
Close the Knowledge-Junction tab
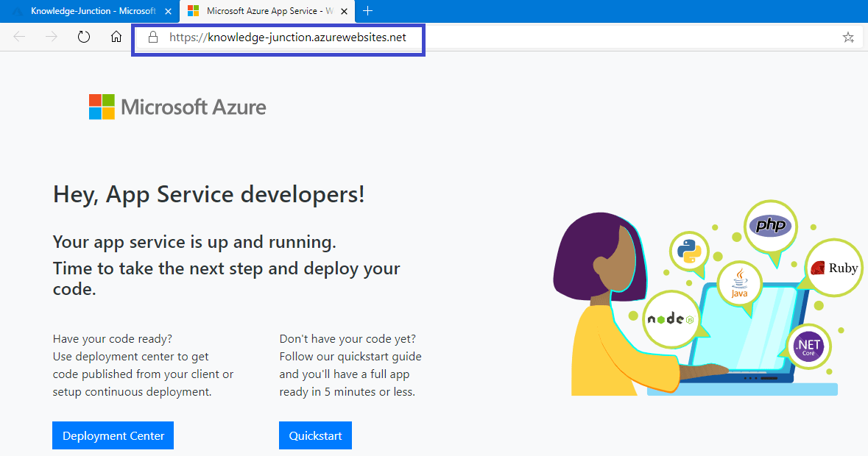coord(169,11)
